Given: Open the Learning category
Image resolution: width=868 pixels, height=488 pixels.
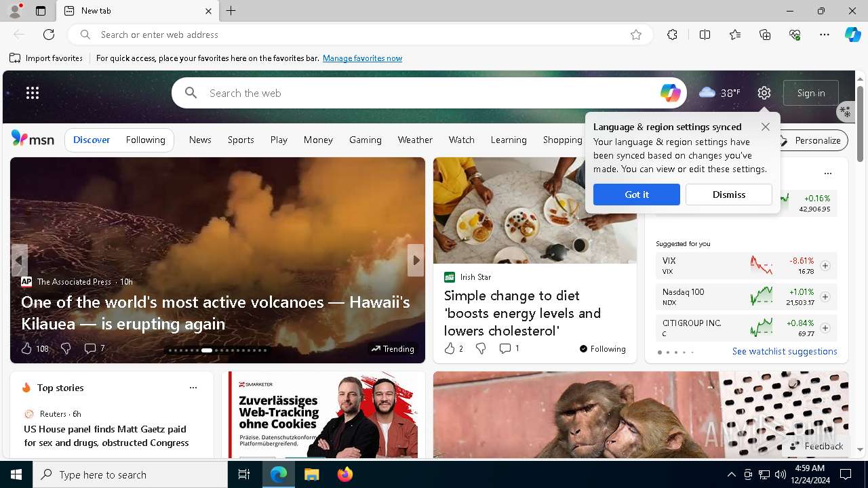Looking at the screenshot, I should (x=509, y=140).
